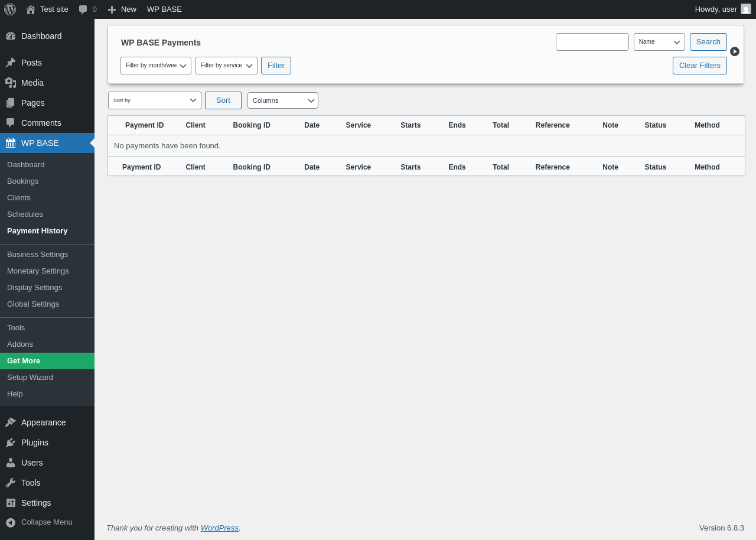Open the Name search-type dropdown
Screen dimensions: 756x540
[659, 42]
